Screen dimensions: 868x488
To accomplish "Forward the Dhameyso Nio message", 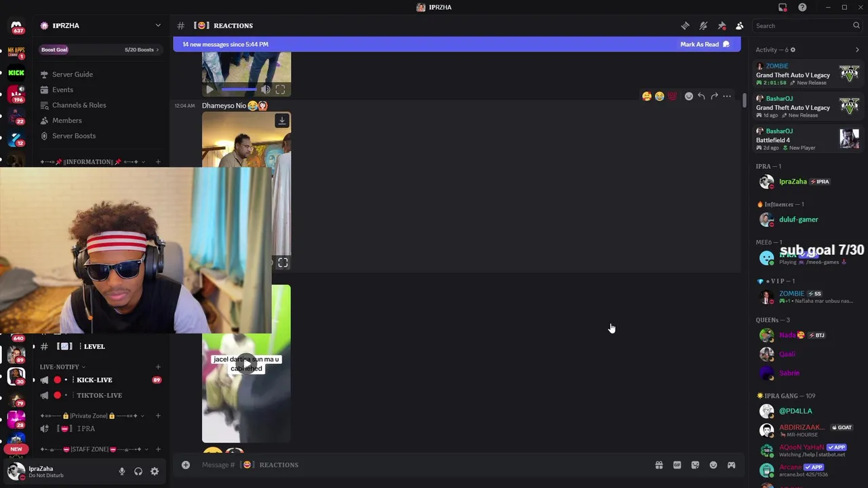I will click(x=714, y=96).
